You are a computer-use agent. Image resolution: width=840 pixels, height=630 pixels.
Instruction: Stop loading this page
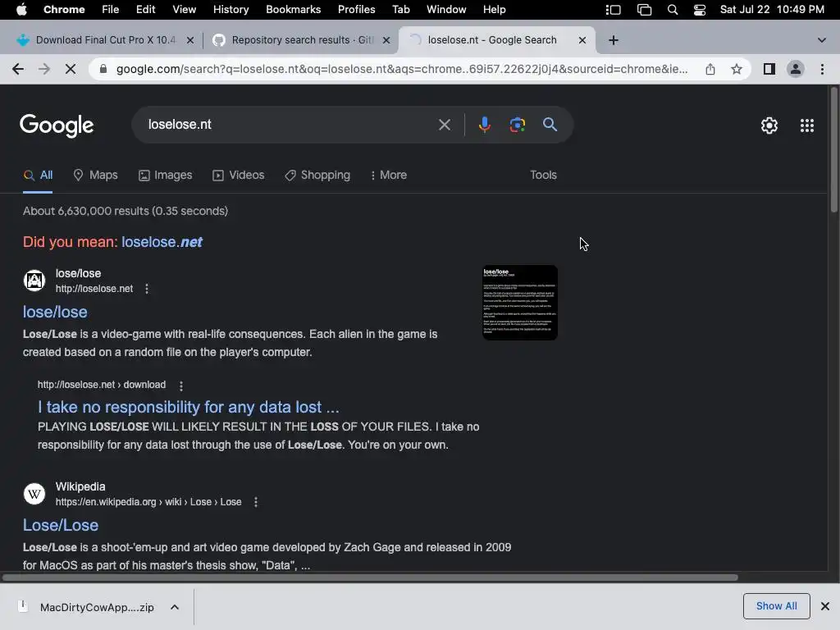click(x=71, y=69)
